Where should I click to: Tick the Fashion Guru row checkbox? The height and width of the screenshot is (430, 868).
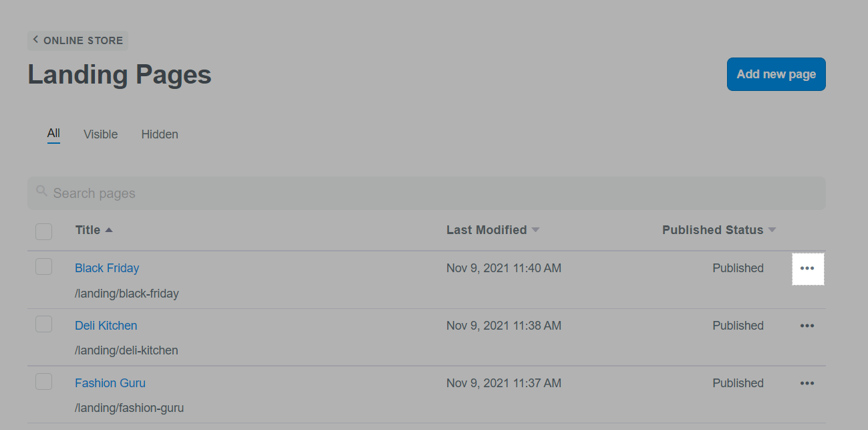coord(43,382)
